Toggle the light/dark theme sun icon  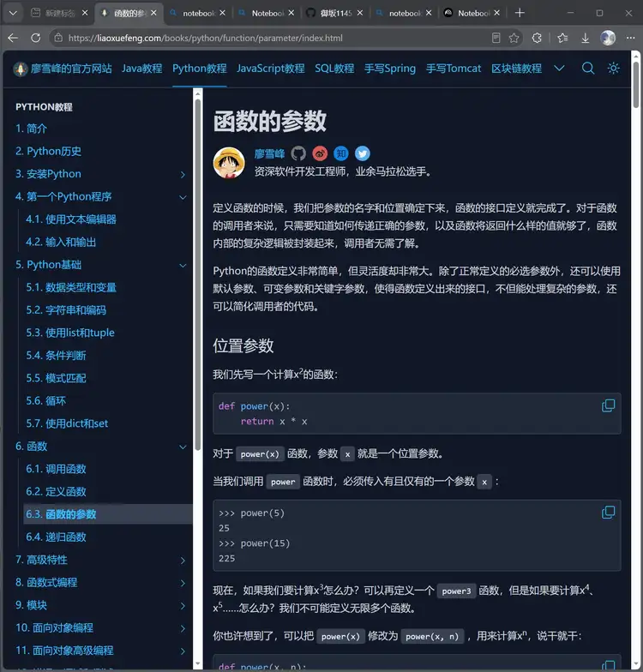pos(614,69)
